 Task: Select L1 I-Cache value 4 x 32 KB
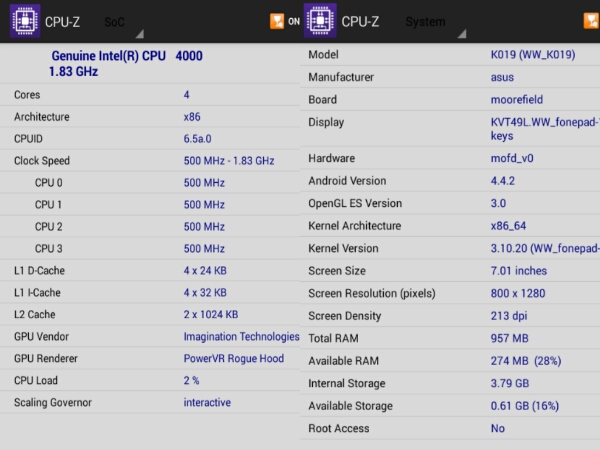pos(205,293)
